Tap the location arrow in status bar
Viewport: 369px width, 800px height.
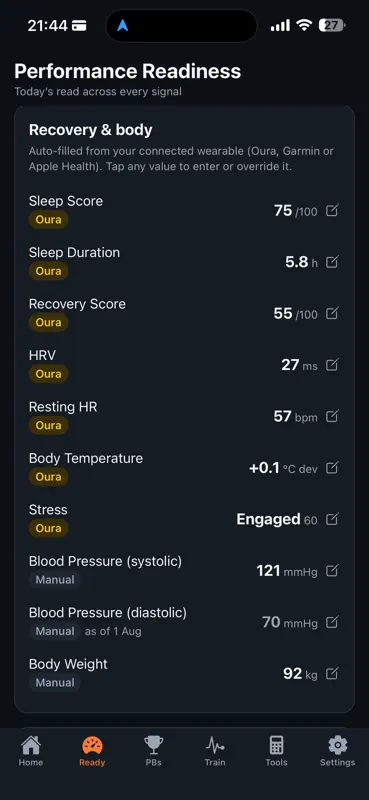pos(122,26)
